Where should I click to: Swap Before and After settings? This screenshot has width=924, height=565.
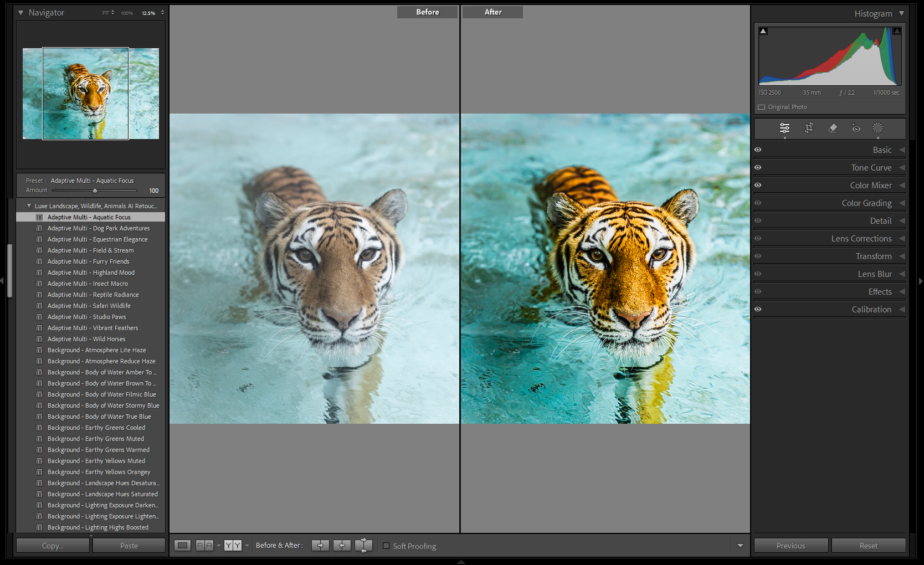tap(363, 546)
